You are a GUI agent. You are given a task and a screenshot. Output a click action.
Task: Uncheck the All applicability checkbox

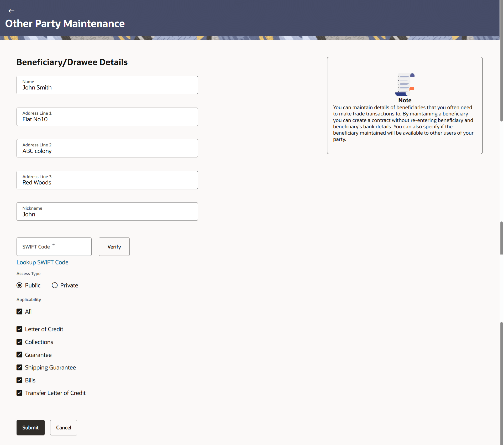tap(19, 311)
